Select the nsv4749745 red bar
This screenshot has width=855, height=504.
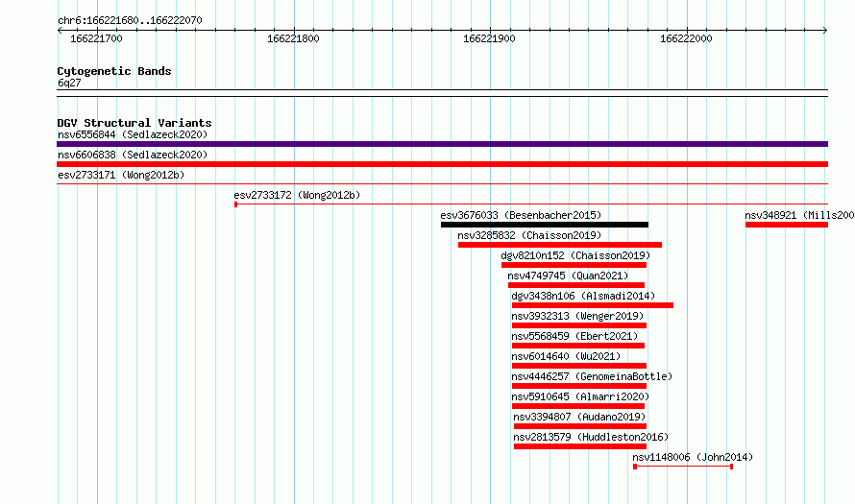pyautogui.click(x=575, y=285)
